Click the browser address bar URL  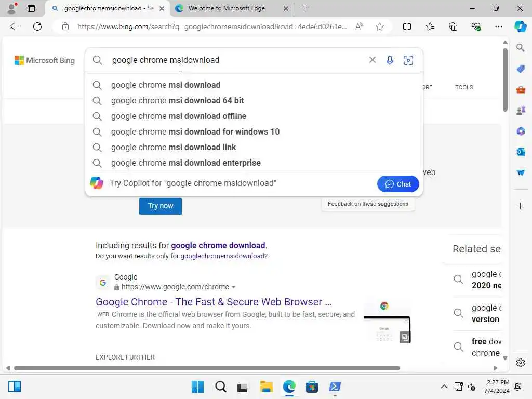coord(212,26)
